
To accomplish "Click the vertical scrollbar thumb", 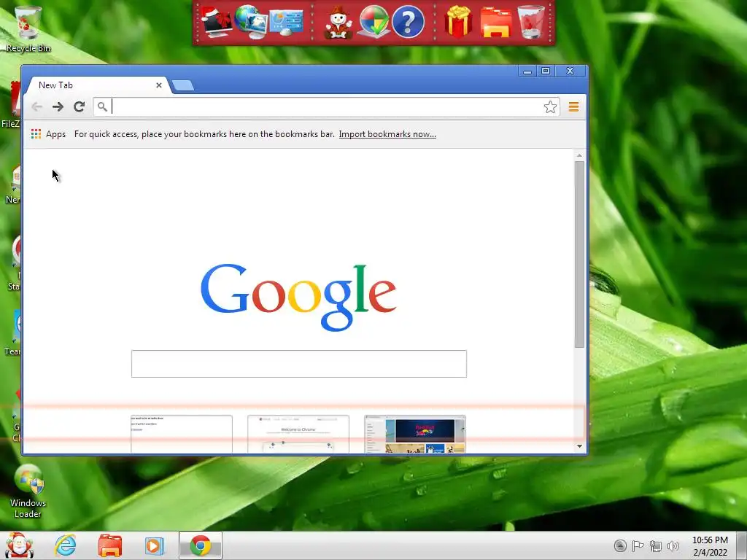I will [579, 254].
